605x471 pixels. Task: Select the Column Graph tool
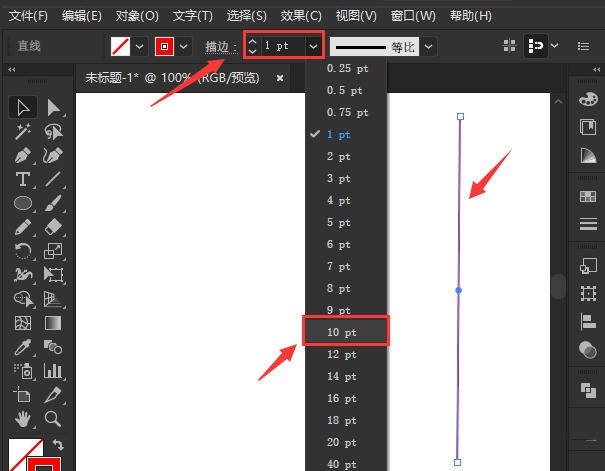coord(54,371)
